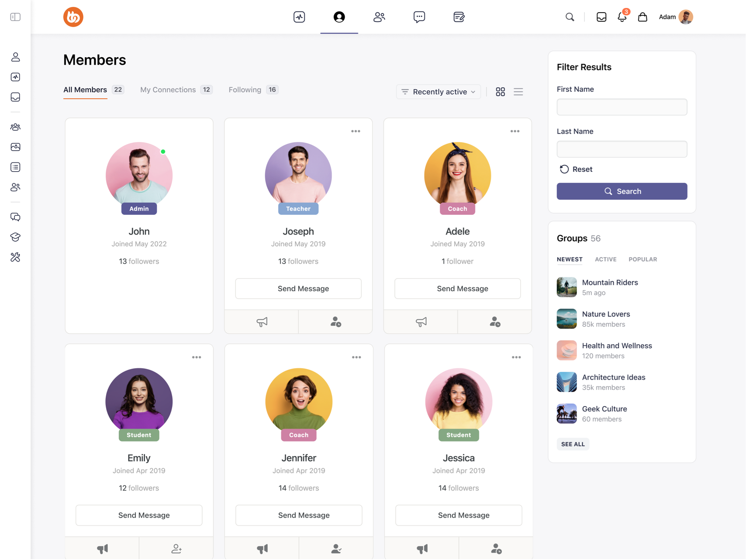Screen dimensions: 746x560
Task: Open the inbox icon in top bar
Action: point(601,17)
